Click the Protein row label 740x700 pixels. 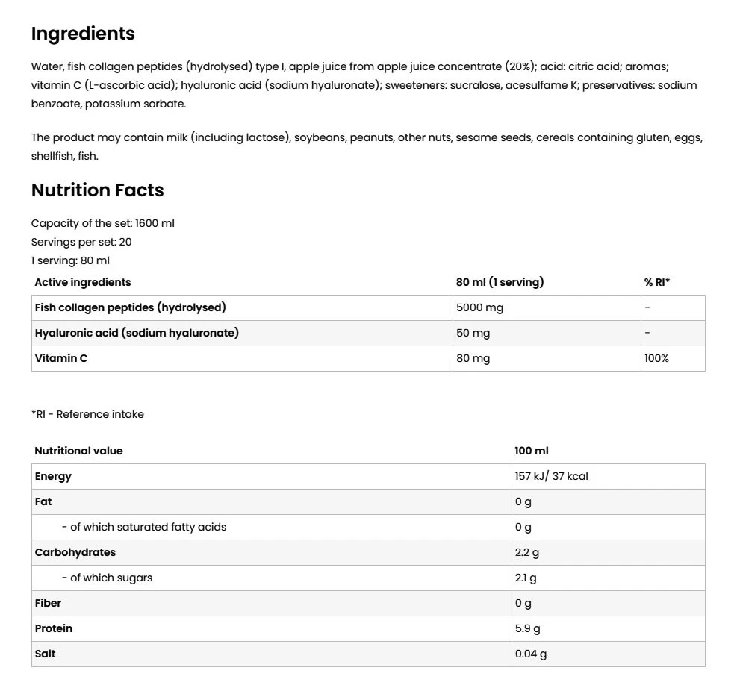coord(54,628)
